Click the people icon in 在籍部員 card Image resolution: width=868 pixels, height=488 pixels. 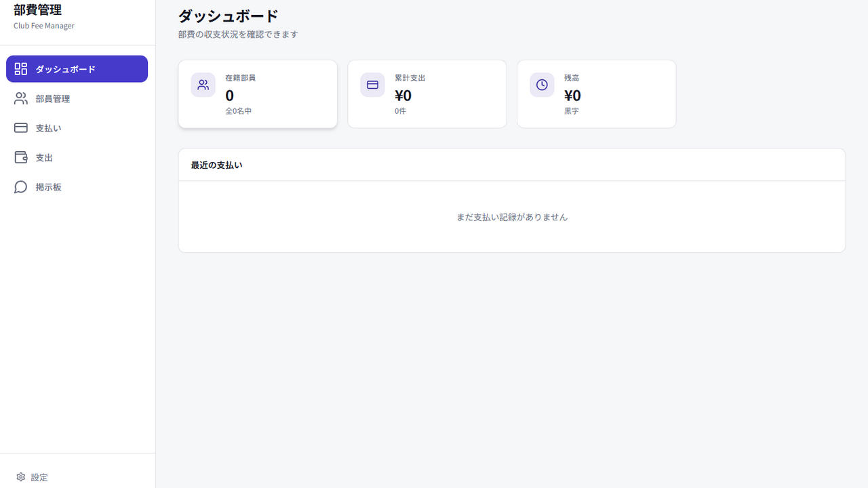(x=203, y=85)
